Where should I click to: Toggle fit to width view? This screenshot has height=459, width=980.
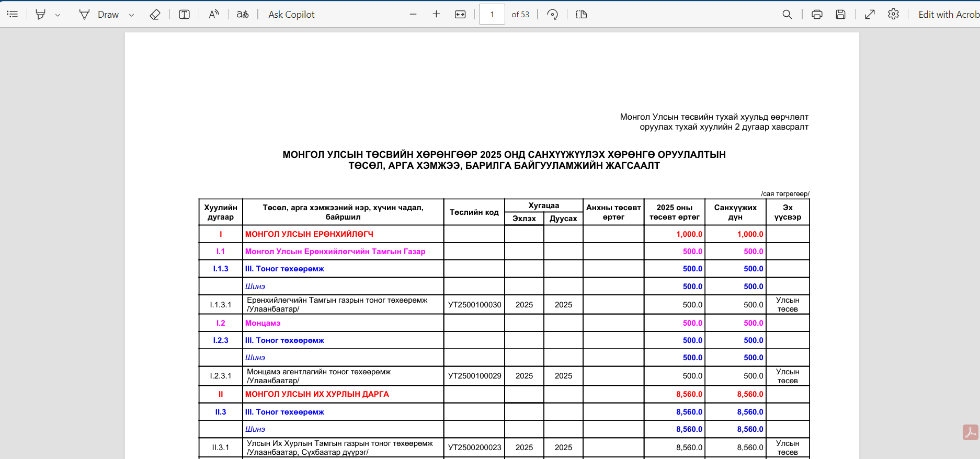(x=460, y=15)
